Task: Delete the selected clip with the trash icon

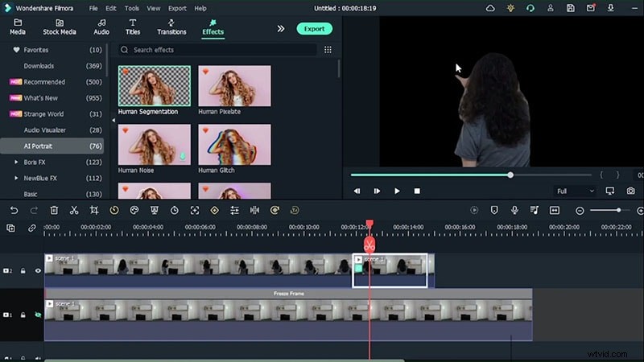Action: (x=54, y=210)
